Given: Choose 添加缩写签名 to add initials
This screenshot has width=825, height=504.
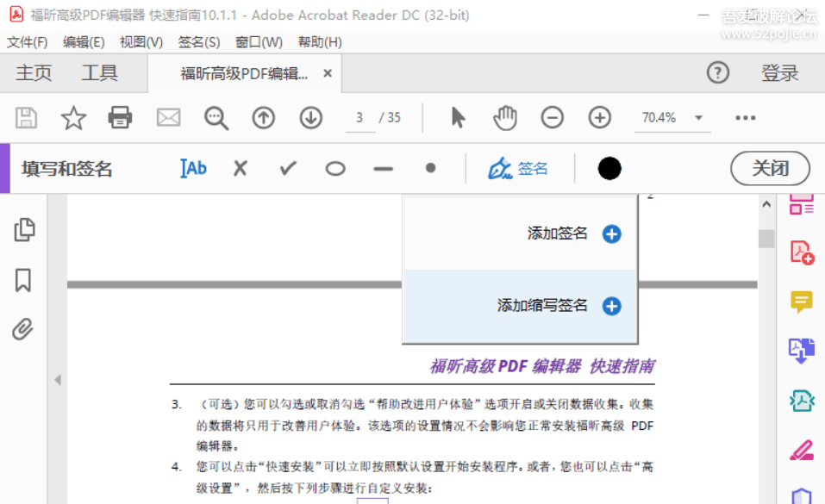Looking at the screenshot, I should [x=552, y=306].
